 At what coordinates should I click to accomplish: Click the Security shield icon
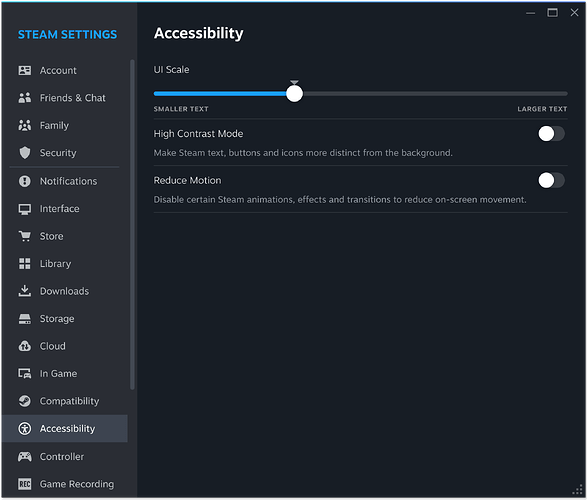(x=25, y=153)
